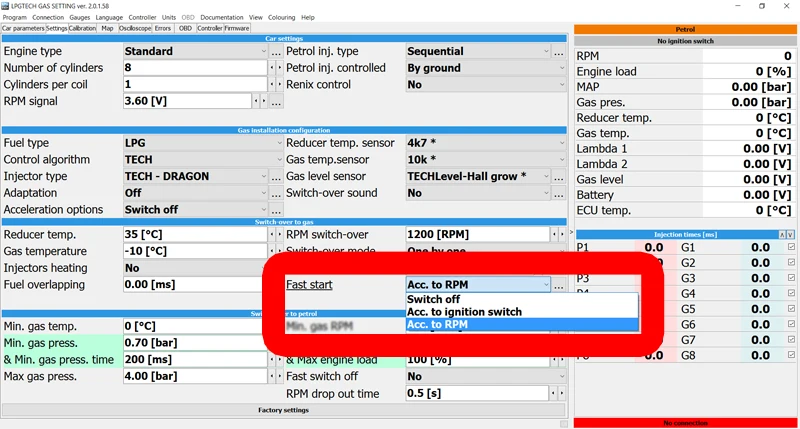Open Gas level sensor ellipsis button

559,176
